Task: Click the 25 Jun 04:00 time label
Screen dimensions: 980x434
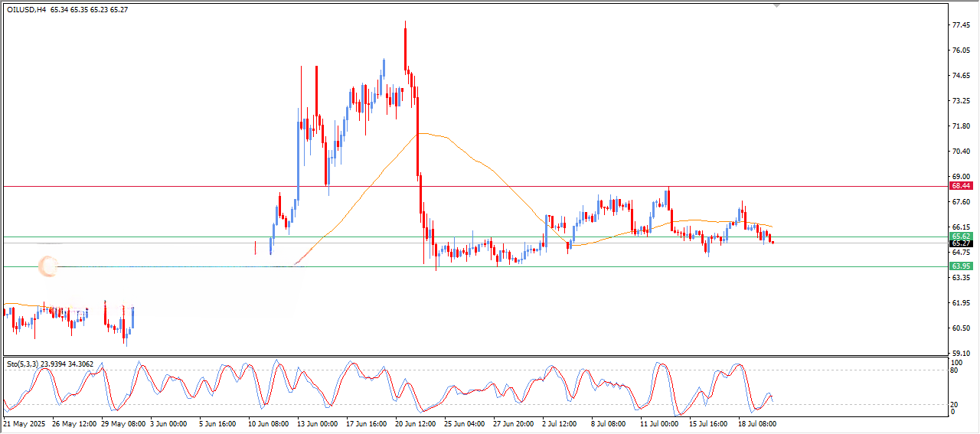Action: point(465,423)
